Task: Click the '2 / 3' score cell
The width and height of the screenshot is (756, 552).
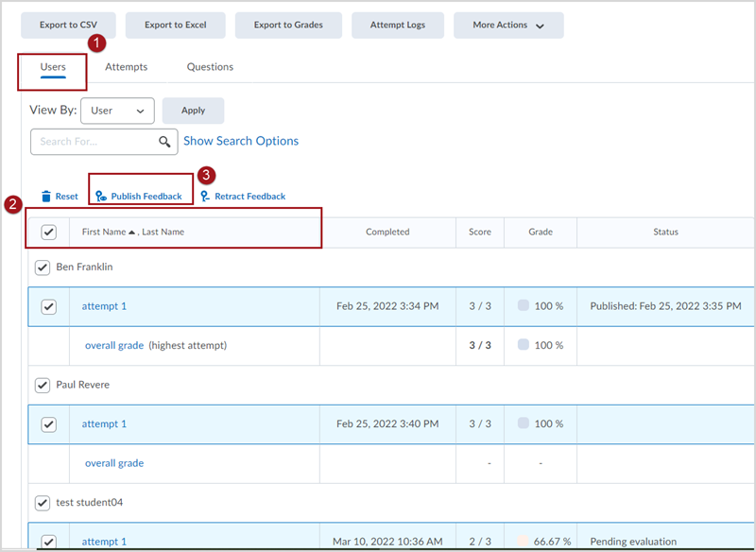Action: pyautogui.click(x=480, y=542)
